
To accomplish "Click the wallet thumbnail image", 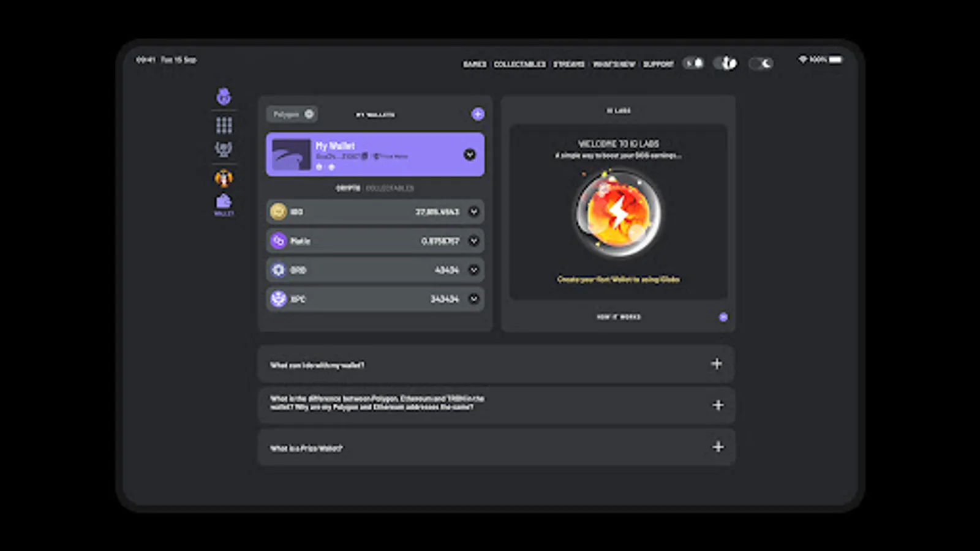I will pyautogui.click(x=291, y=154).
